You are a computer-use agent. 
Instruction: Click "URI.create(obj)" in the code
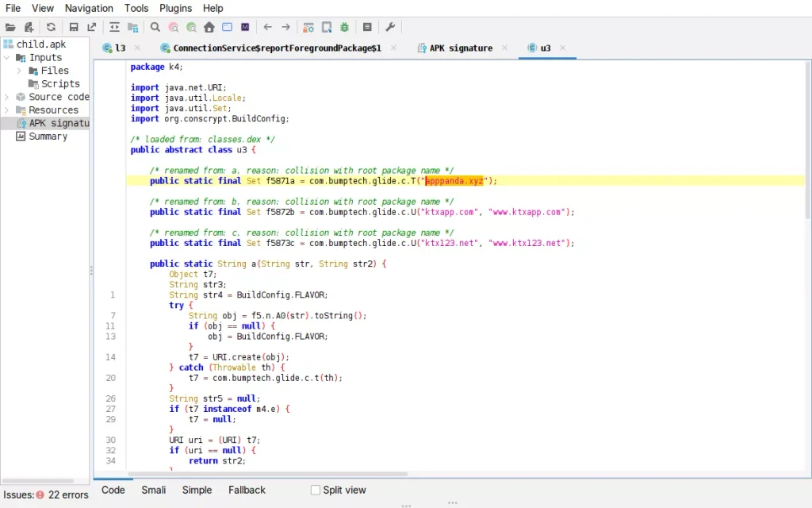[x=248, y=357]
